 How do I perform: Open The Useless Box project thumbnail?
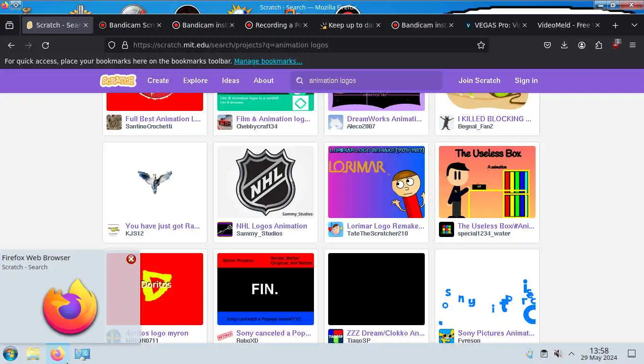pyautogui.click(x=487, y=182)
